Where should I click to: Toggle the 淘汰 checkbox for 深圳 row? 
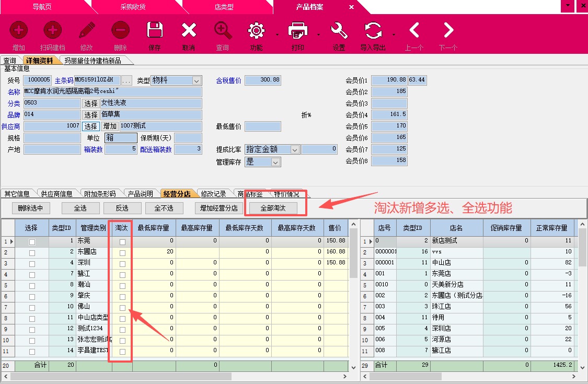(x=122, y=264)
